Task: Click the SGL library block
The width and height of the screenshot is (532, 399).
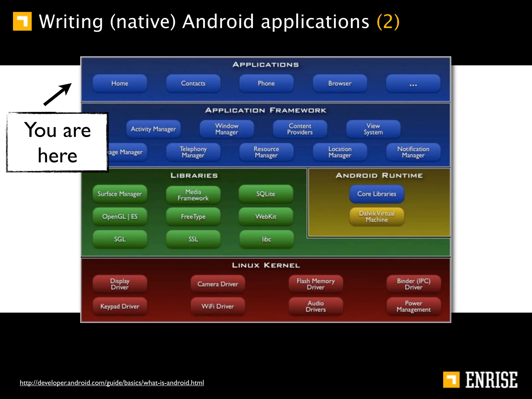Action: click(x=120, y=239)
